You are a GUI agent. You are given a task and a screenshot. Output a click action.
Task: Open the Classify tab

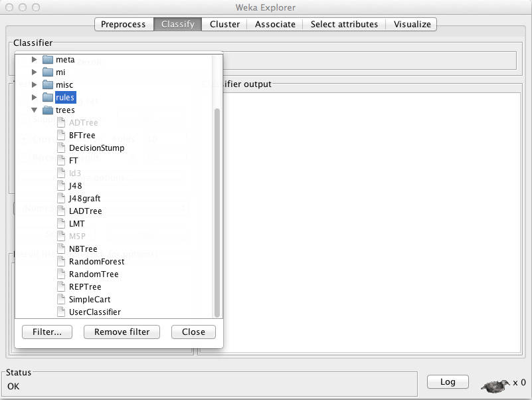coord(178,25)
